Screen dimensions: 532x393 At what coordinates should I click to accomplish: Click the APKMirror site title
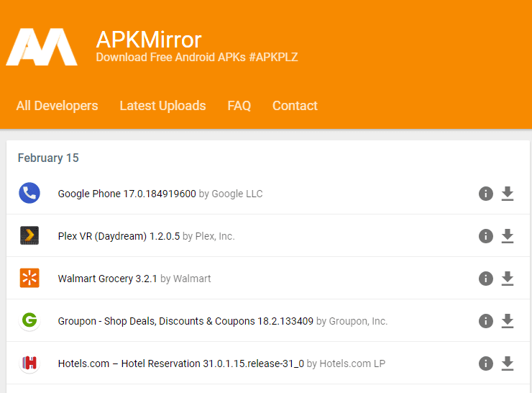point(149,40)
